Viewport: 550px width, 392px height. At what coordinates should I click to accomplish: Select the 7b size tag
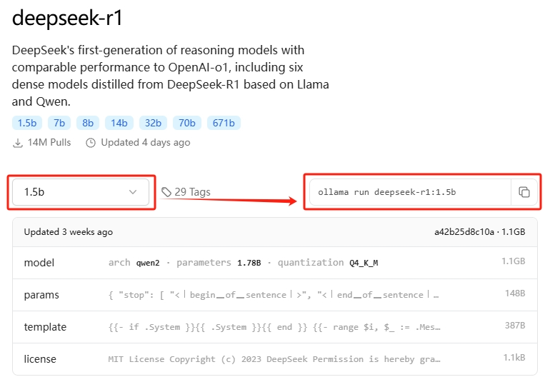point(59,123)
